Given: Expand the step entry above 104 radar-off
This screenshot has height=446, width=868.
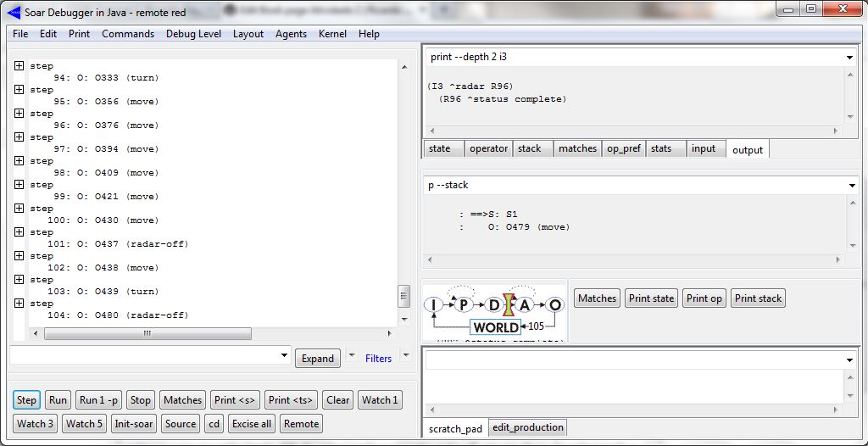Looking at the screenshot, I should 19,303.
